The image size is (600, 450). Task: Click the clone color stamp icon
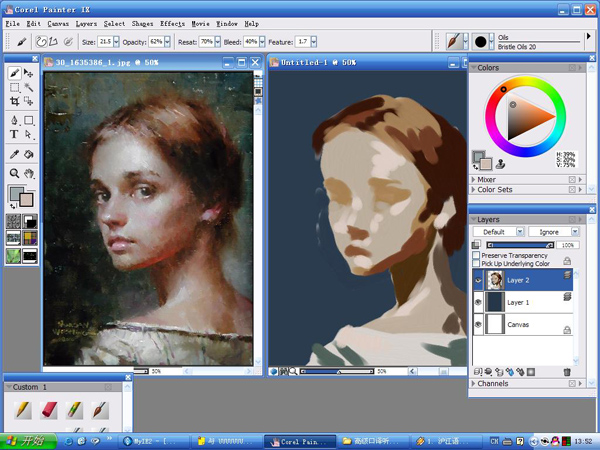click(x=501, y=165)
